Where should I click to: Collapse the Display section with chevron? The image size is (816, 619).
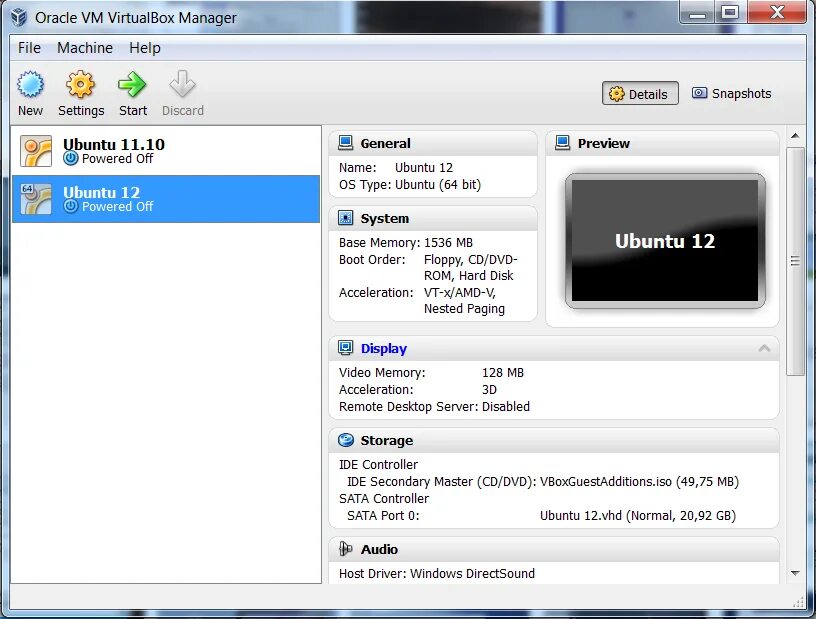coord(764,348)
